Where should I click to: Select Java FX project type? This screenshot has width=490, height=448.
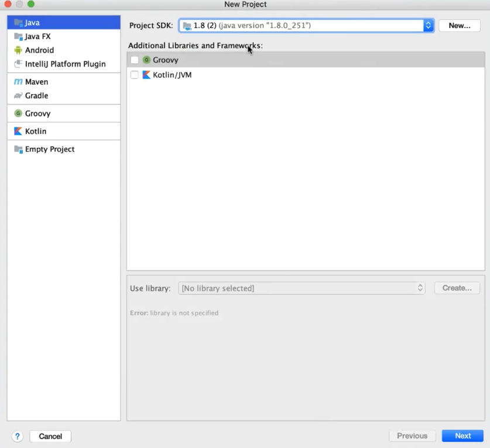[x=64, y=36]
